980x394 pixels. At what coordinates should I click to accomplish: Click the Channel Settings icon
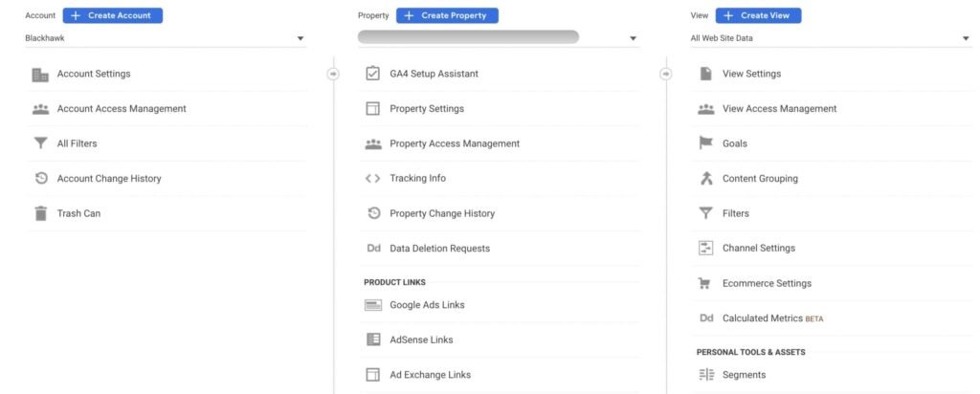(705, 248)
